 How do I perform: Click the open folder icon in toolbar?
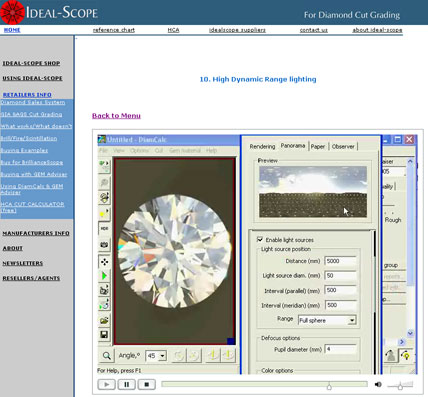(x=104, y=320)
